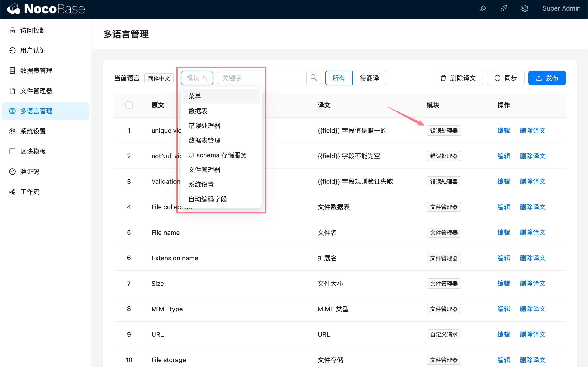Pick 自动编码字段 in the module list

(207, 199)
